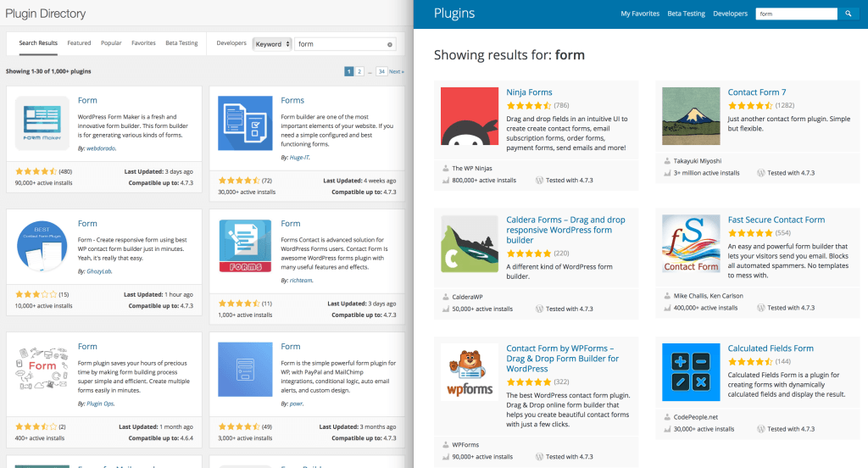Open My Favorites in Plugins header

point(640,14)
